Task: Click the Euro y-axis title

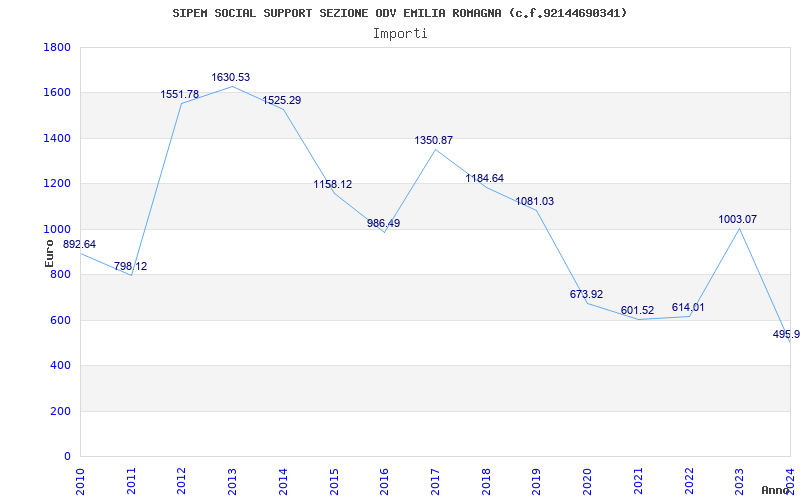Action: (49, 254)
